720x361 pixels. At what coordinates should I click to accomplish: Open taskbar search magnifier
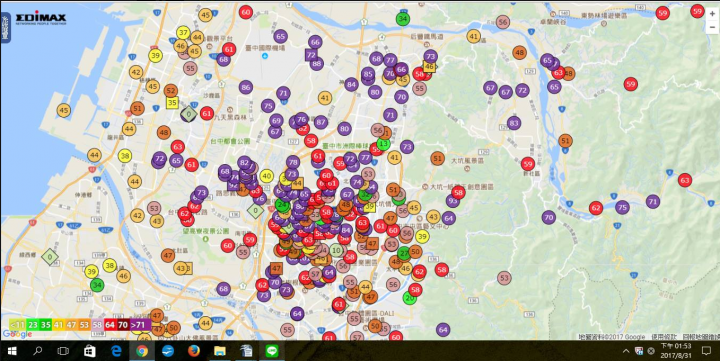(x=38, y=351)
